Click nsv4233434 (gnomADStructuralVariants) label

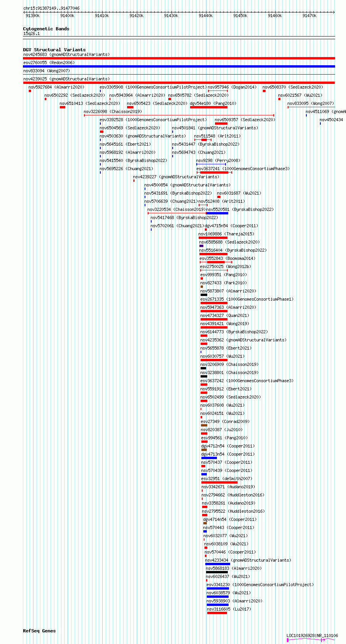[x=248, y=560]
